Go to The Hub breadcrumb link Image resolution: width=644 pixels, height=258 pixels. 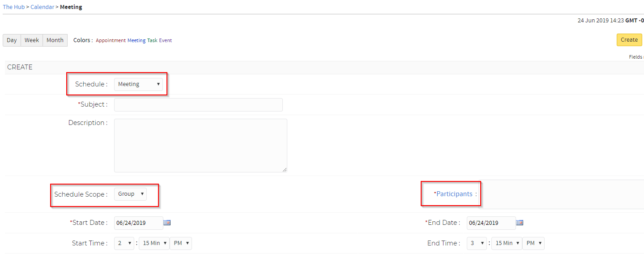14,7
